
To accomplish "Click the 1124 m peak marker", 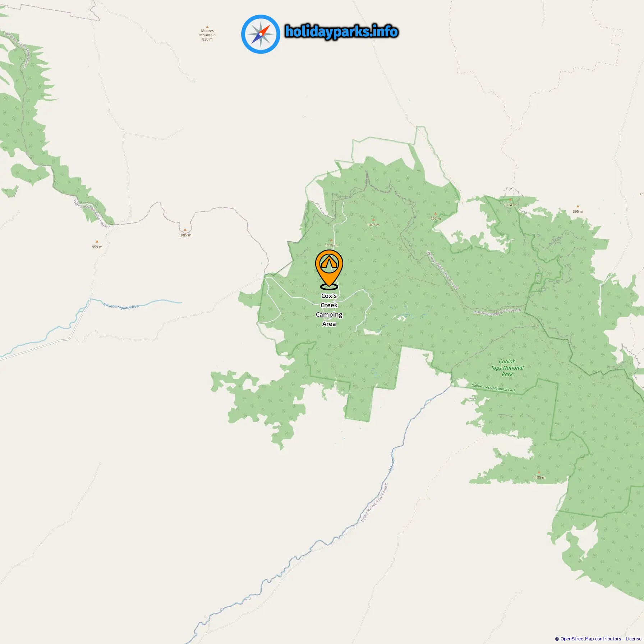I will pyautogui.click(x=510, y=200).
